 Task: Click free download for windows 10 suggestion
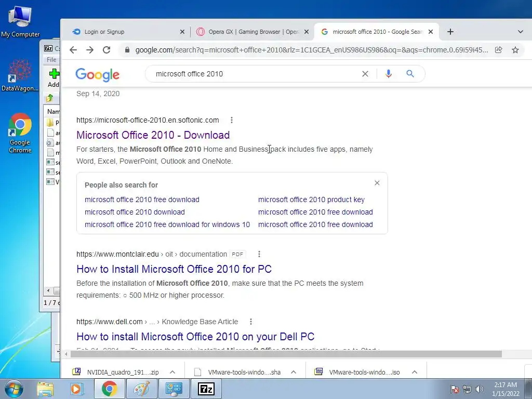coord(167,224)
